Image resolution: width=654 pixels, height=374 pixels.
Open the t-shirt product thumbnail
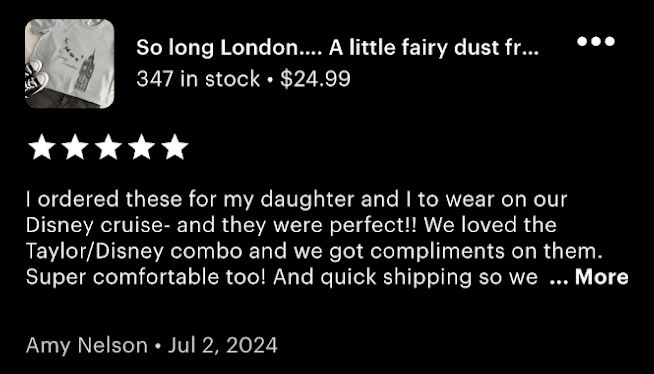(x=70, y=63)
